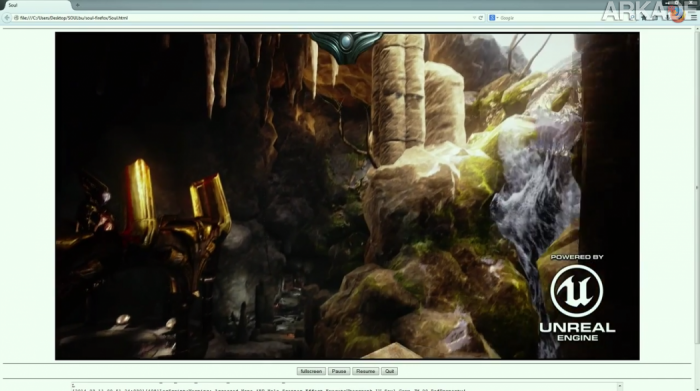Click the page file icon in address bar
Image resolution: width=700 pixels, height=391 pixels.
pyautogui.click(x=16, y=18)
